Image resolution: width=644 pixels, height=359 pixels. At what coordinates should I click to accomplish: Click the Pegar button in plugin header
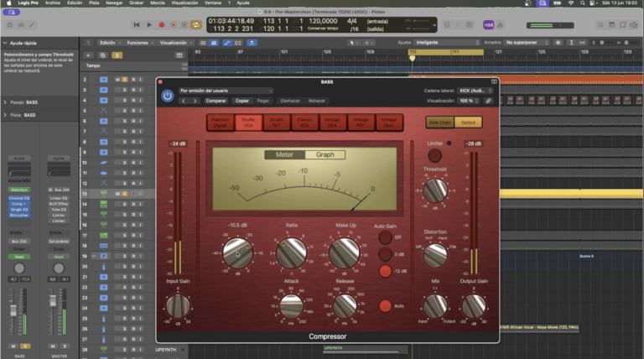263,101
